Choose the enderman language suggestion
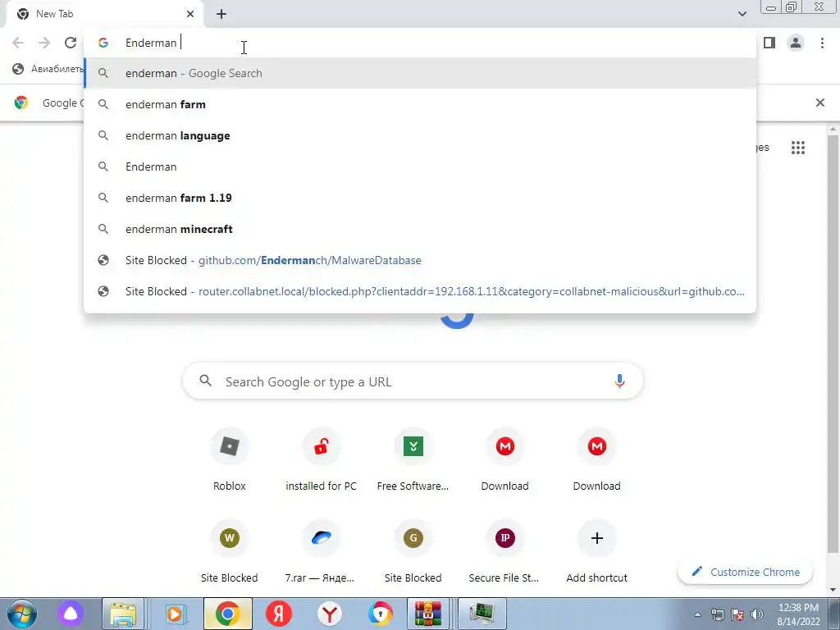This screenshot has width=840, height=630. pyautogui.click(x=420, y=135)
